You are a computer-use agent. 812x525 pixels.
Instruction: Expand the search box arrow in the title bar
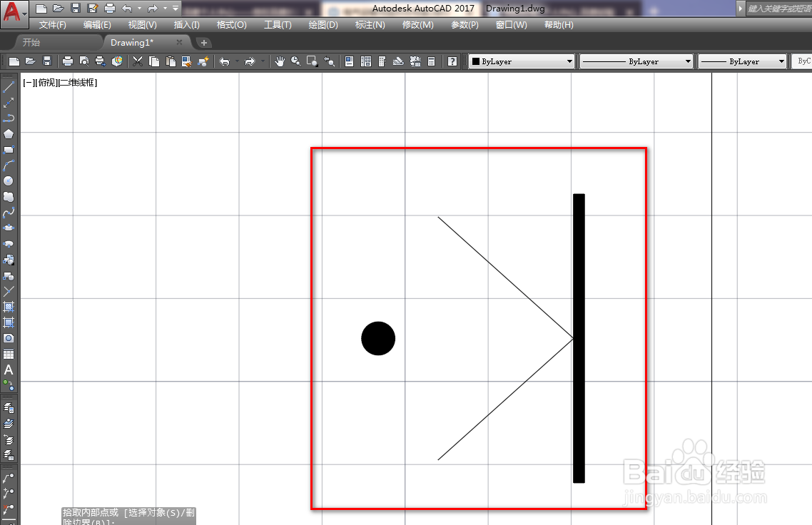coord(740,9)
